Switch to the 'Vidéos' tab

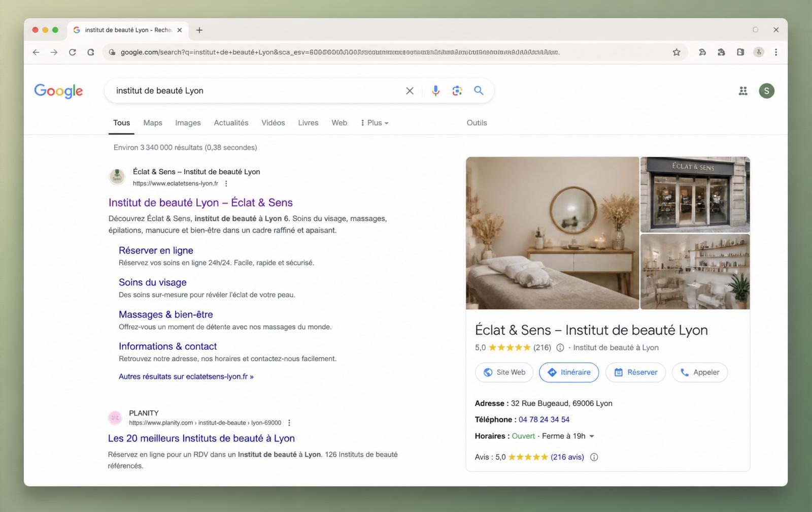(273, 123)
